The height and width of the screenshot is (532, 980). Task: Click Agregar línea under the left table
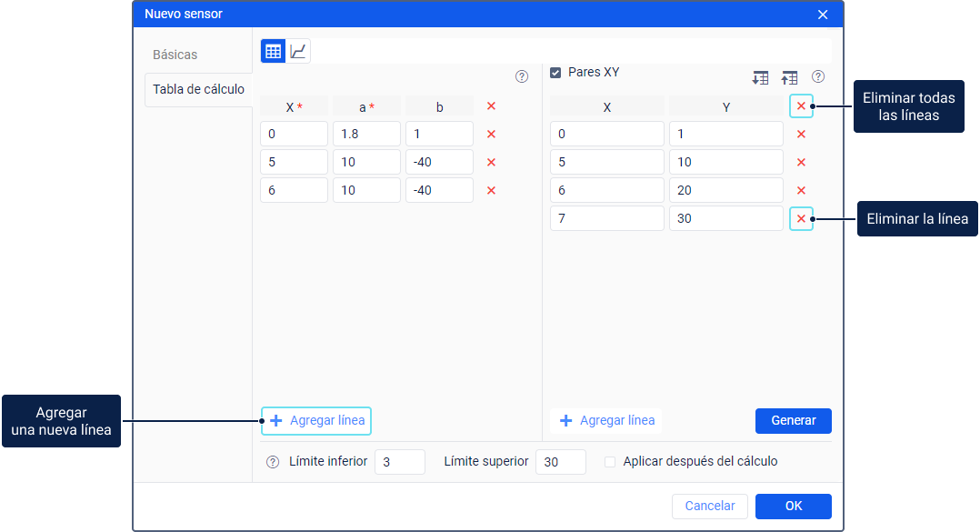pos(316,420)
